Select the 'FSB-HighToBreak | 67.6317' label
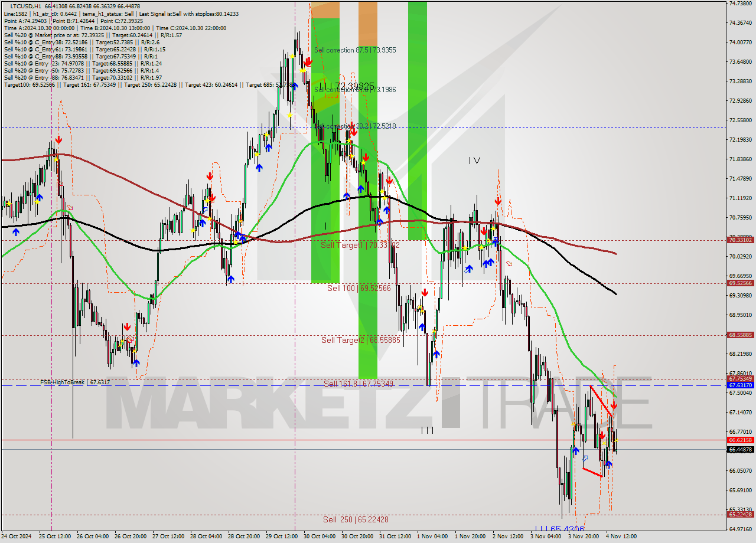Screen dimensions: 756x543 75,382
